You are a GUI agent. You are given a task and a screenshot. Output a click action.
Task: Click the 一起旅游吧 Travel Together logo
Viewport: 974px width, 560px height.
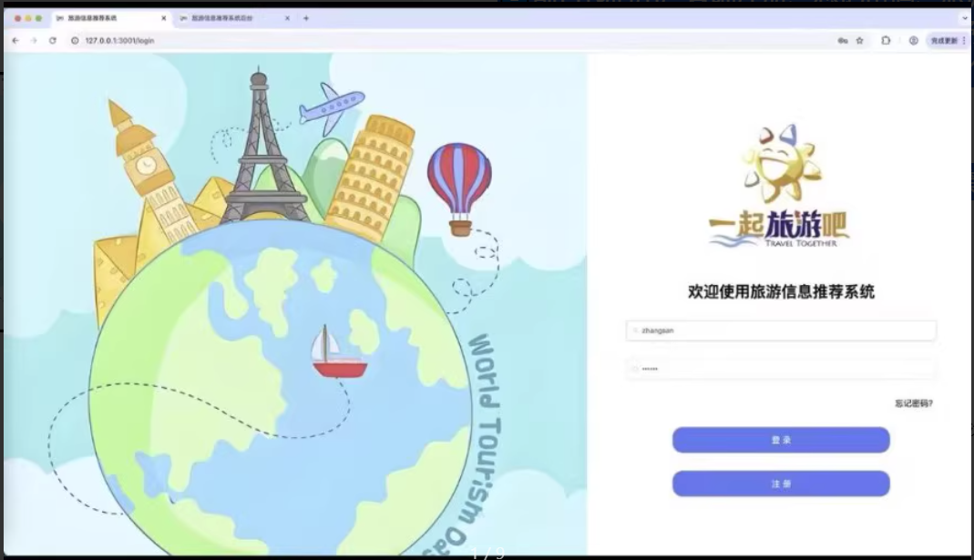pyautogui.click(x=780, y=187)
